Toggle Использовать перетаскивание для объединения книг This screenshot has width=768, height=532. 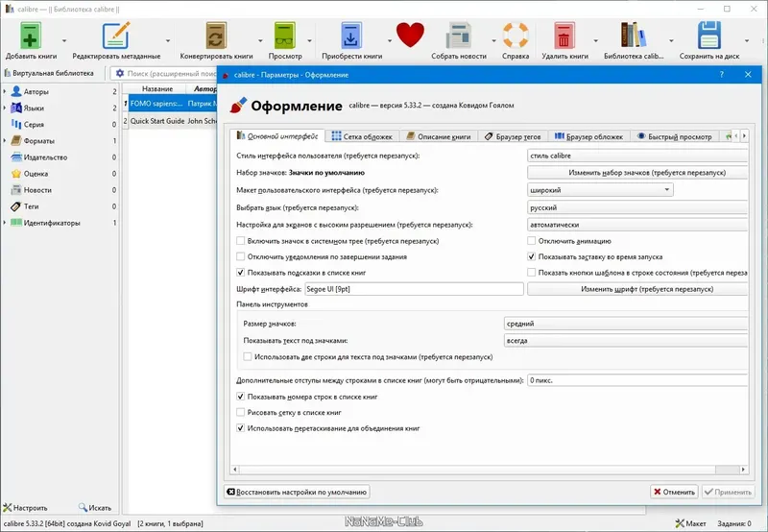pyautogui.click(x=241, y=427)
